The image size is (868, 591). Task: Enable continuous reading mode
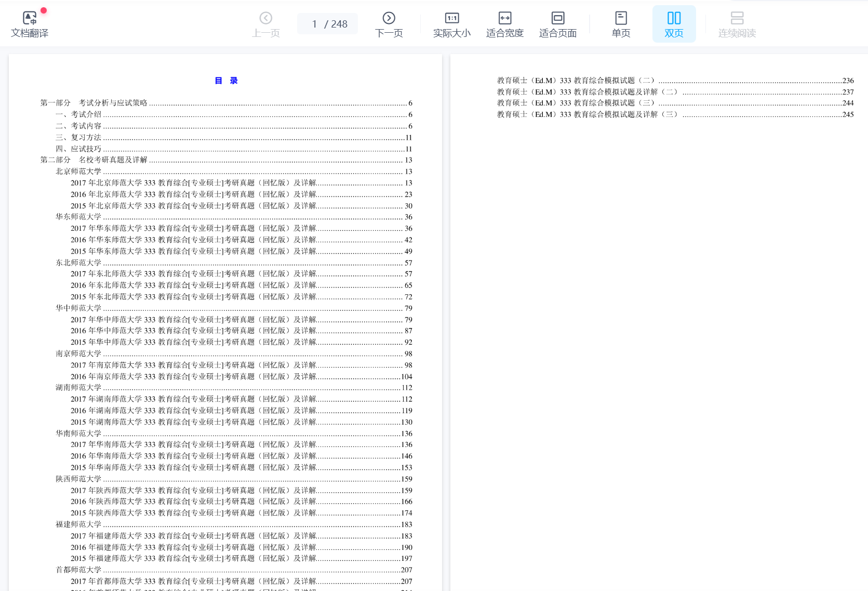click(737, 24)
